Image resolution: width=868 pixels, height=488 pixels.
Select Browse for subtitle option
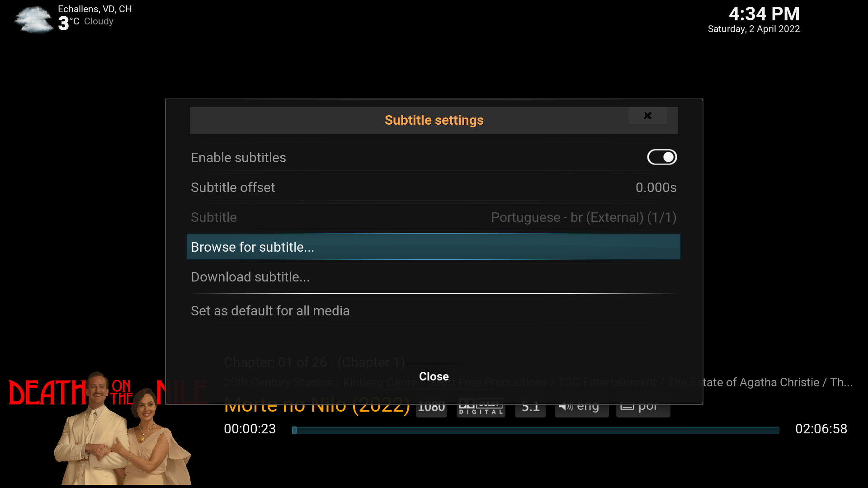[x=434, y=247]
